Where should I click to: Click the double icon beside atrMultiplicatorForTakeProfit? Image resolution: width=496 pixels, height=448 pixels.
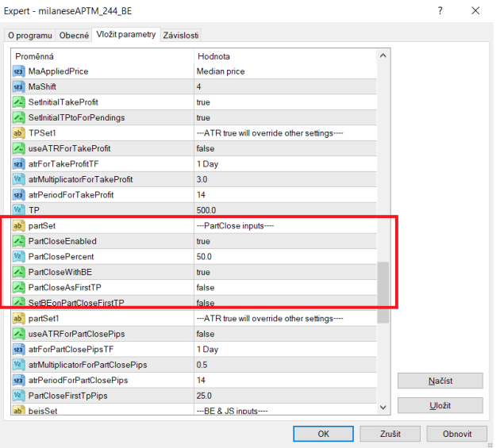pos(18,179)
